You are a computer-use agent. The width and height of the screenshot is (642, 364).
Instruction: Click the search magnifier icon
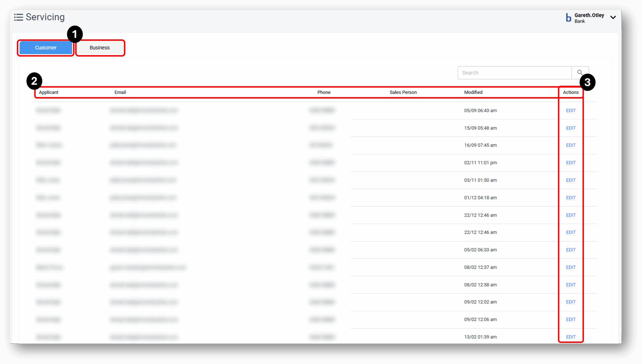tap(580, 73)
